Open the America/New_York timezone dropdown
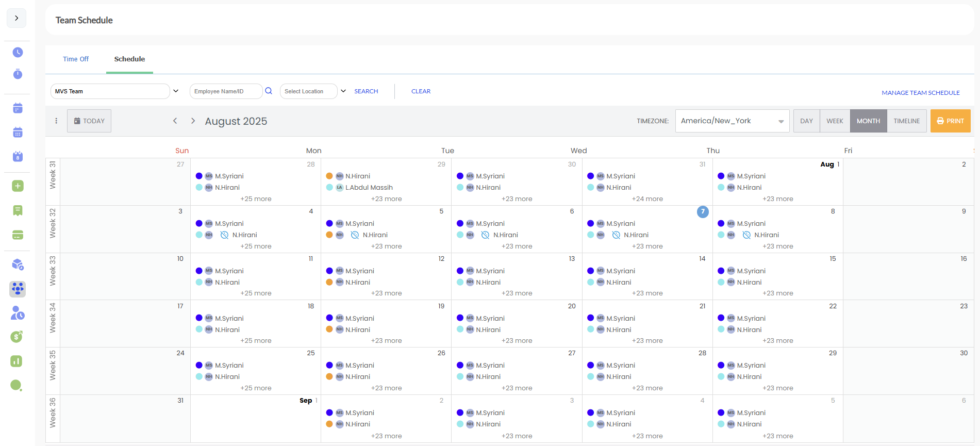Viewport: 980px width, 446px height. pyautogui.click(x=732, y=121)
